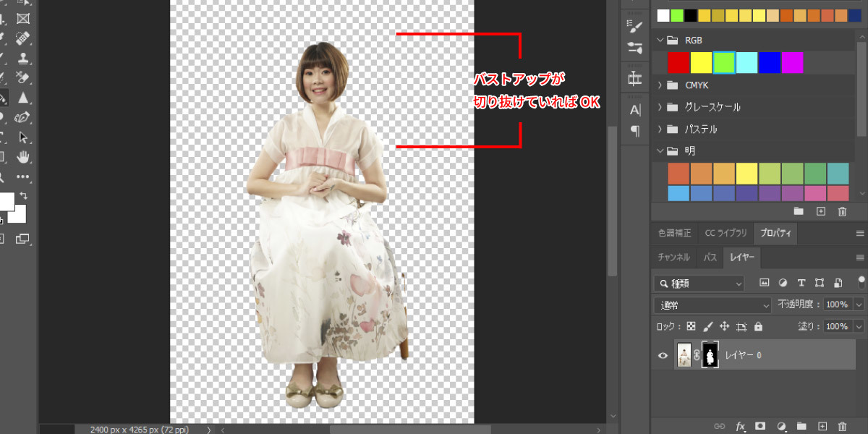Create a new layer with plus icon
The image size is (868, 434).
click(x=822, y=427)
